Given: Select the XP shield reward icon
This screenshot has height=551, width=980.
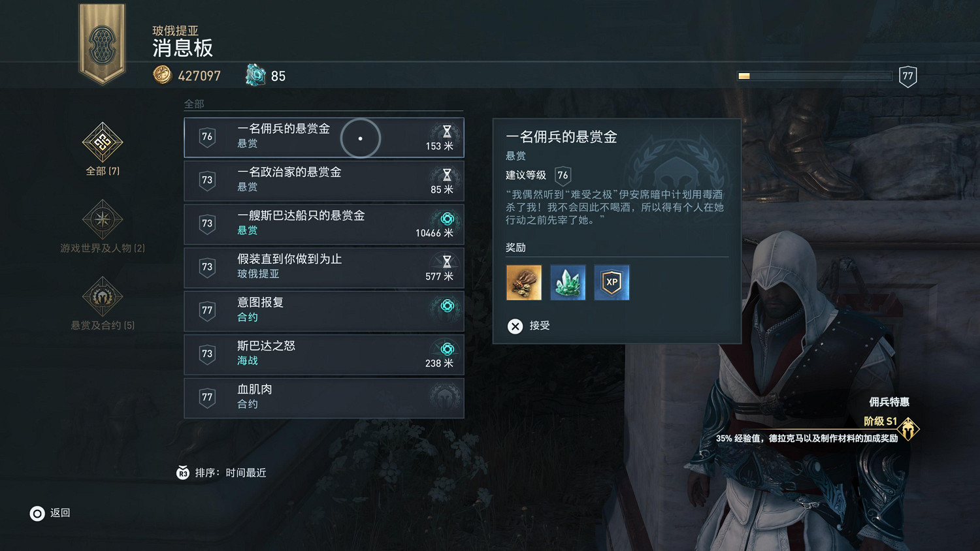Looking at the screenshot, I should pos(612,283).
